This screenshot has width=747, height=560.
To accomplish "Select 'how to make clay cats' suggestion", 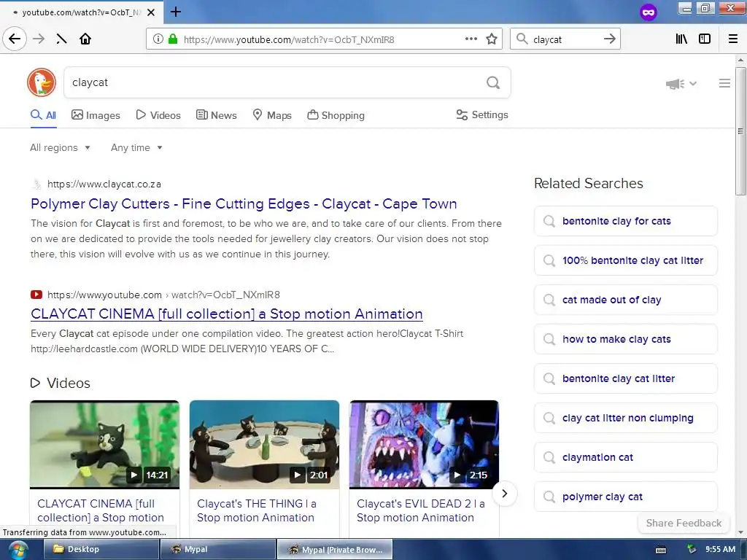I will pyautogui.click(x=625, y=339).
